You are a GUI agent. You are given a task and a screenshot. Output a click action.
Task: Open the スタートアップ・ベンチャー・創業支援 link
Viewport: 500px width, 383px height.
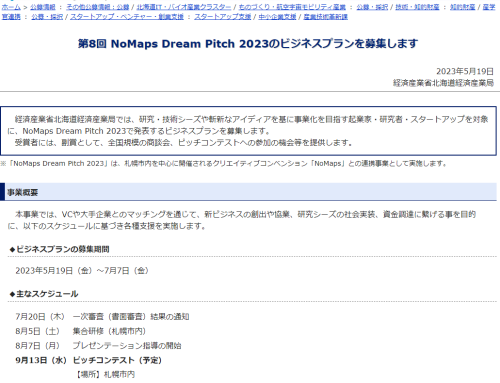[x=127, y=16]
